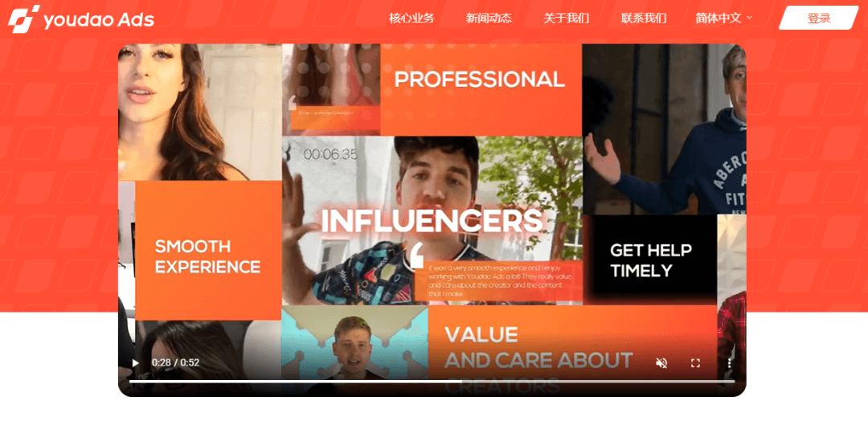This screenshot has height=421, width=868.
Task: Enter fullscreen mode for the video
Action: (696, 363)
